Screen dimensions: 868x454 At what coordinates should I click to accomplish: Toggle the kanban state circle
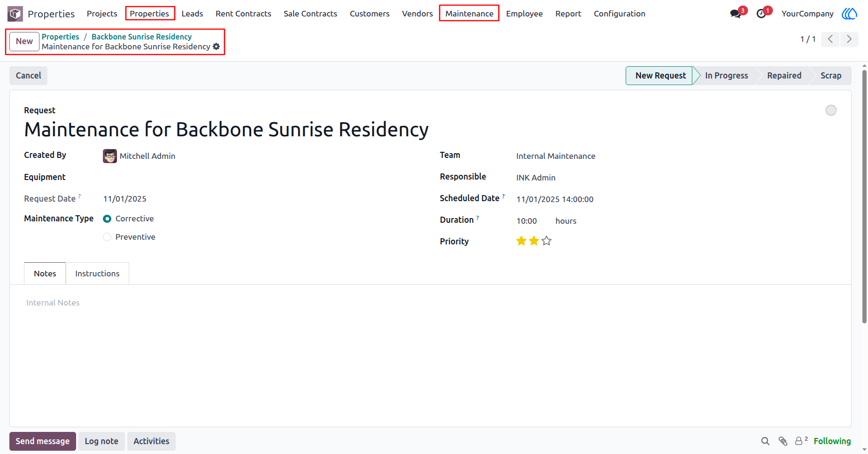coord(831,110)
